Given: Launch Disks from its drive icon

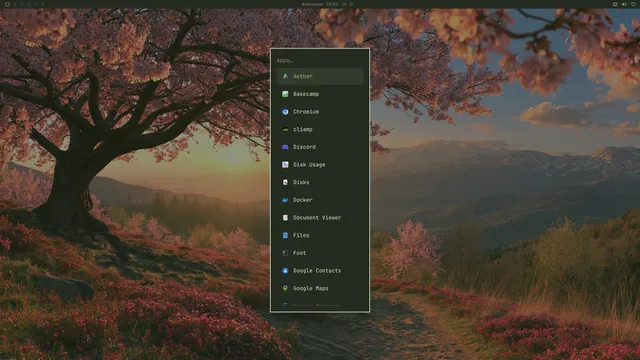Looking at the screenshot, I should tap(285, 182).
